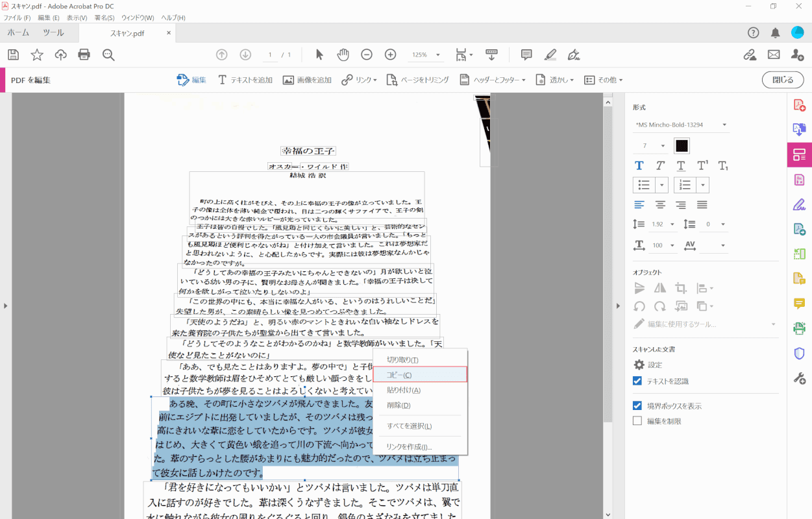Viewport: 812px width, 519px height.
Task: Choose 貼り付け(A) from context menu
Action: pyautogui.click(x=420, y=390)
